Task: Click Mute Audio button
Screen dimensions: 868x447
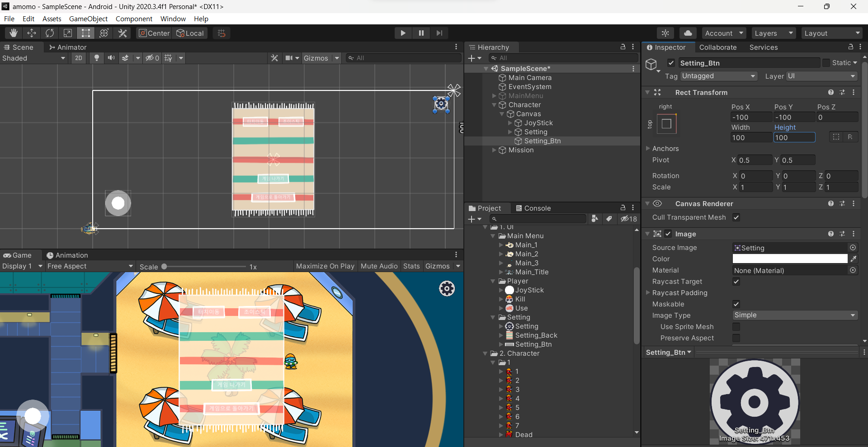Action: 379,266
